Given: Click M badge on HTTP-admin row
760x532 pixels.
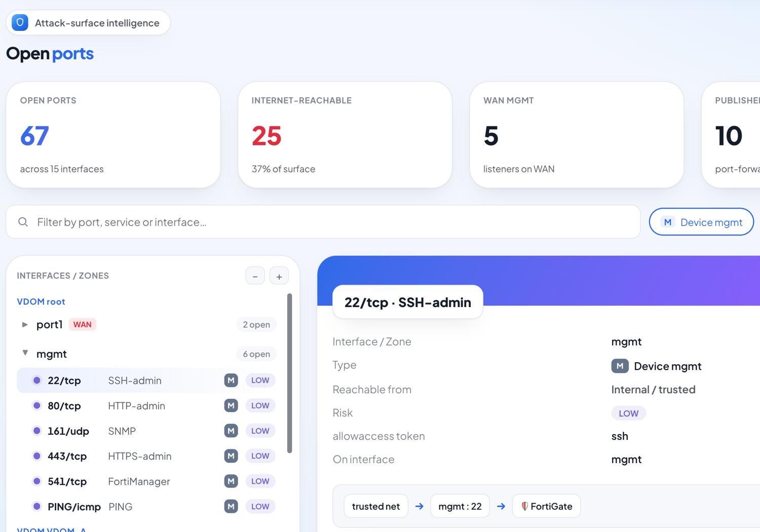Looking at the screenshot, I should tap(231, 406).
